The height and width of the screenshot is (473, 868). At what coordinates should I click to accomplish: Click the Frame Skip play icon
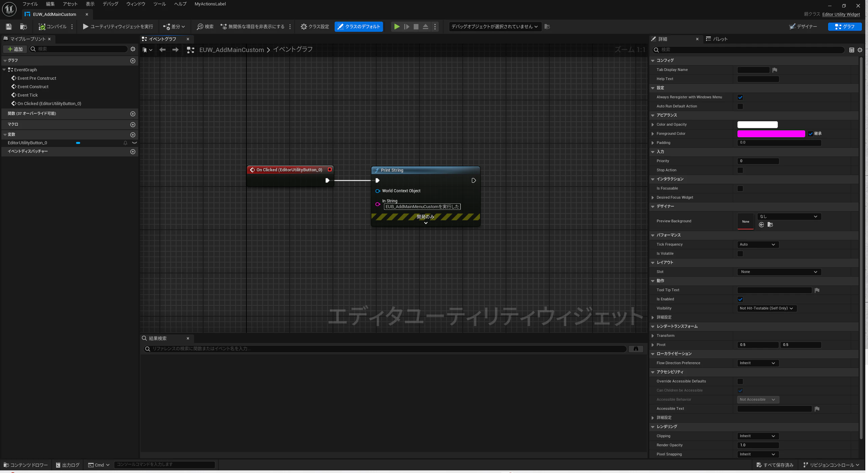pos(407,27)
